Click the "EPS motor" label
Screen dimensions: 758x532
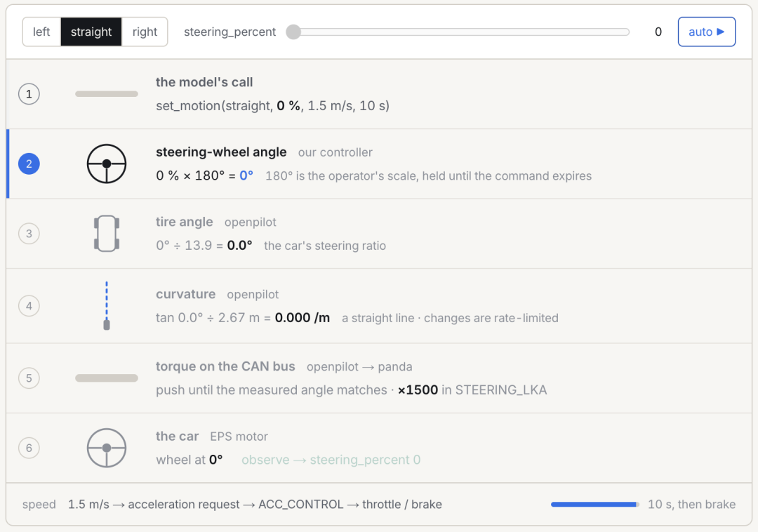click(x=239, y=437)
